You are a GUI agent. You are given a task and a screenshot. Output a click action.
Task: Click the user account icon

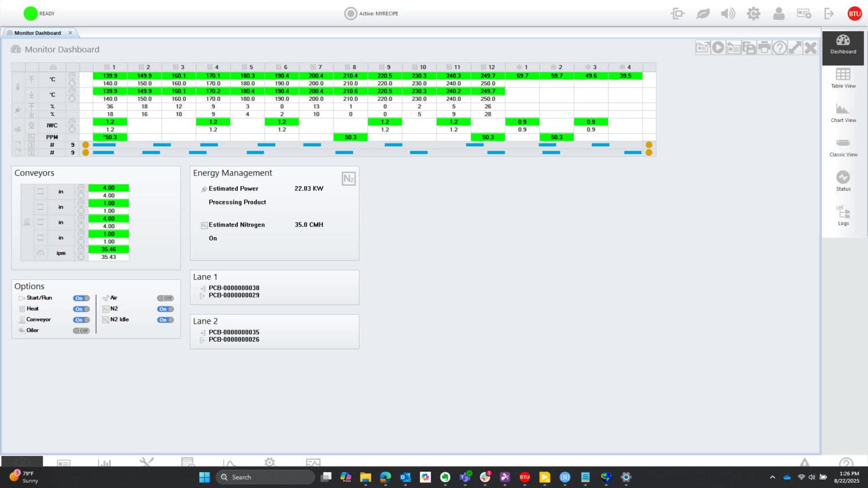(778, 14)
